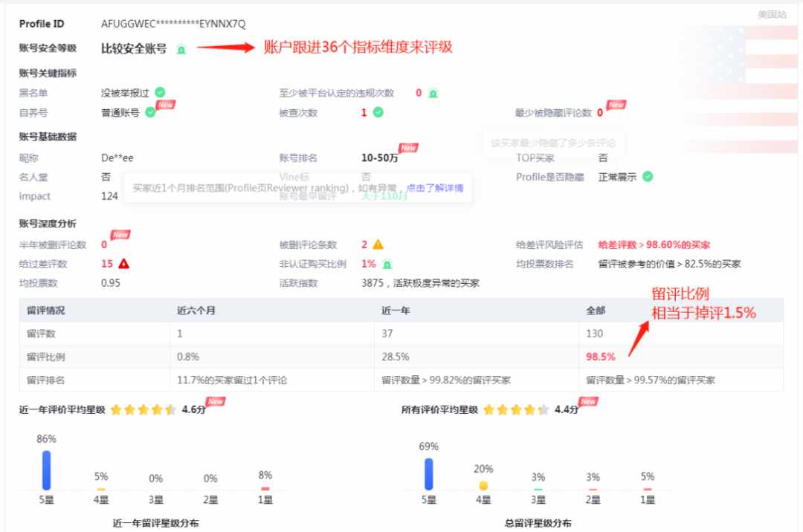Click the 美国站 site label
Image resolution: width=803 pixels, height=532 pixels.
772,14
